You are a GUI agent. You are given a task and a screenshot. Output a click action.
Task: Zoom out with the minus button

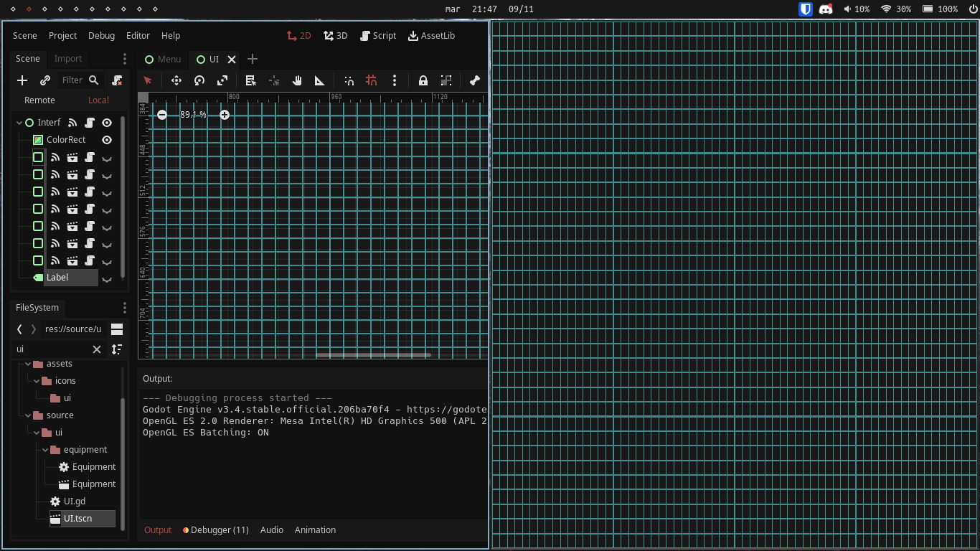click(162, 115)
